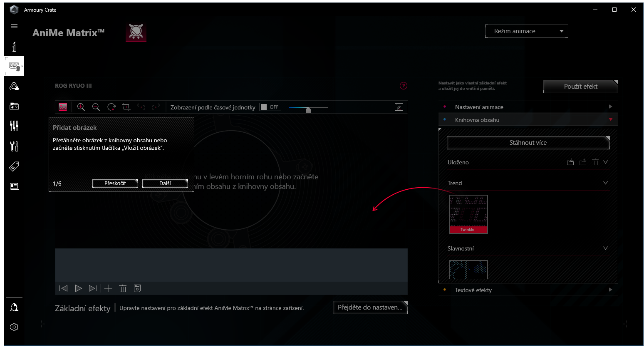Click the Použít efekt button
644x347 pixels.
(581, 87)
